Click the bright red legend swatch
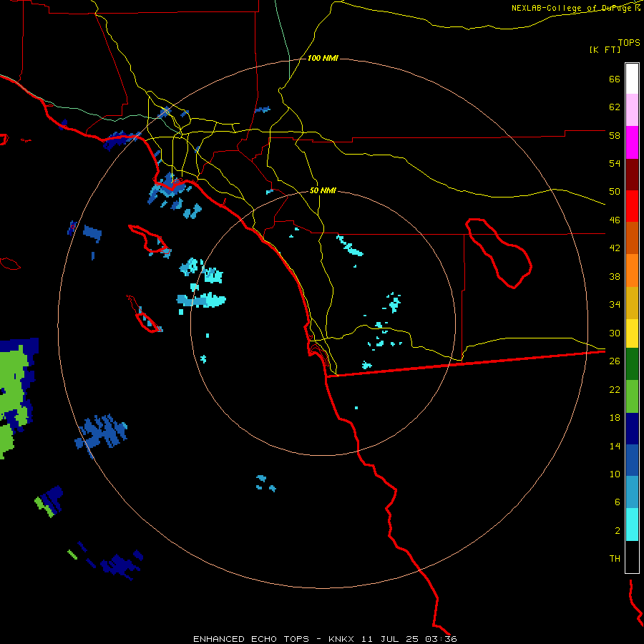 [x=632, y=206]
